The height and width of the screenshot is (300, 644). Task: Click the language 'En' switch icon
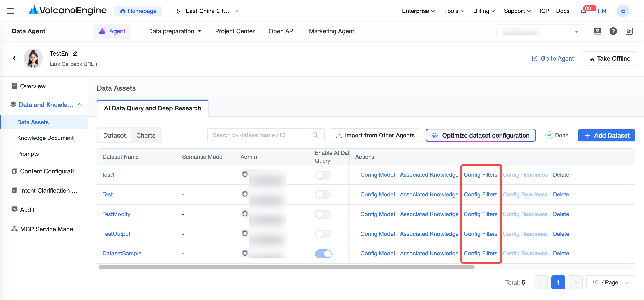click(x=629, y=31)
